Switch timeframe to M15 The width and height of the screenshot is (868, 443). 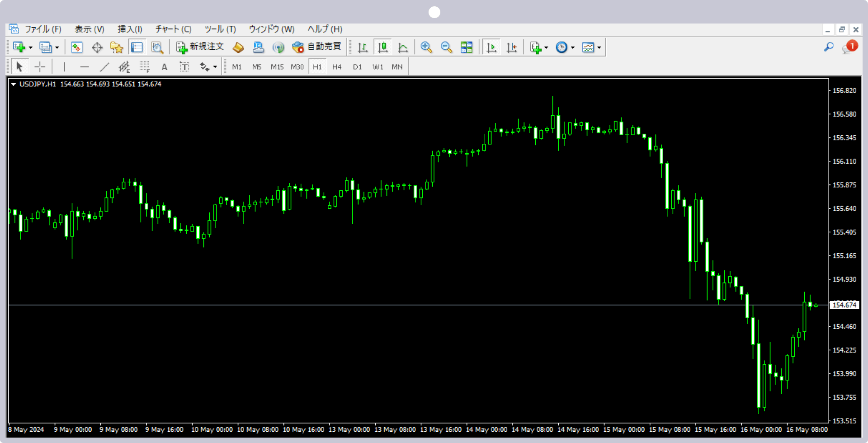(277, 67)
